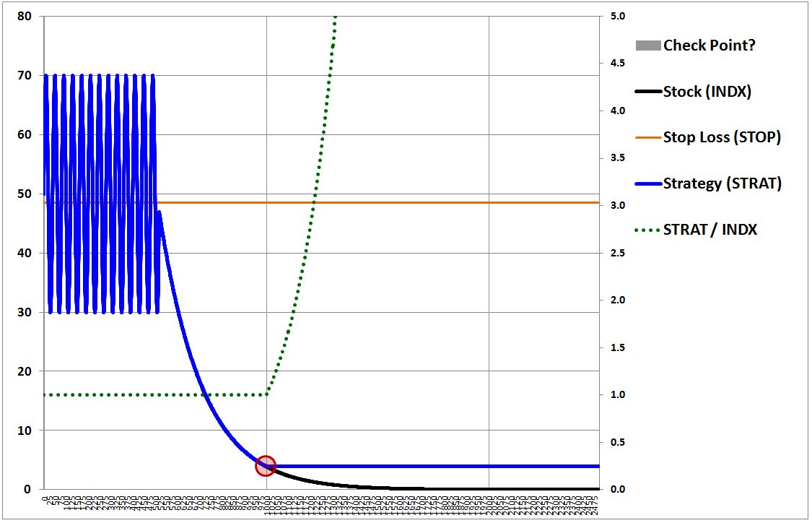Click the orange Stop Loss legend line

647,137
